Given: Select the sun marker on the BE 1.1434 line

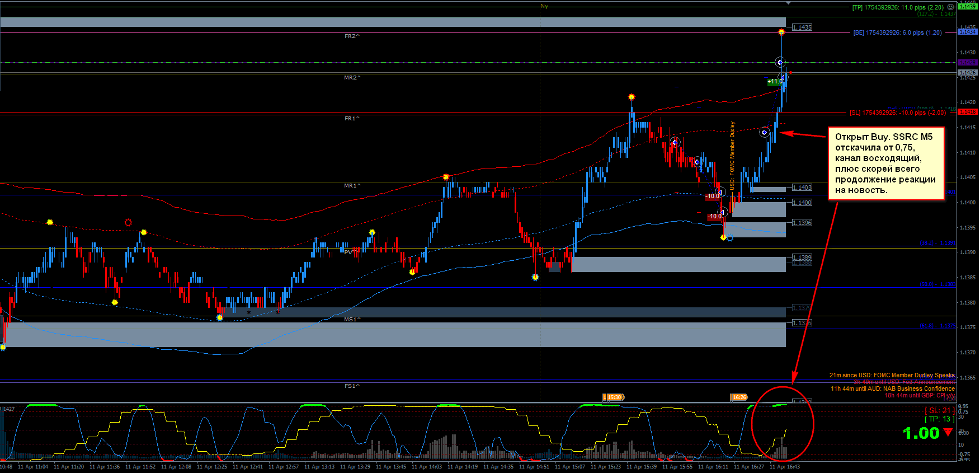Looking at the screenshot, I should coord(781,32).
